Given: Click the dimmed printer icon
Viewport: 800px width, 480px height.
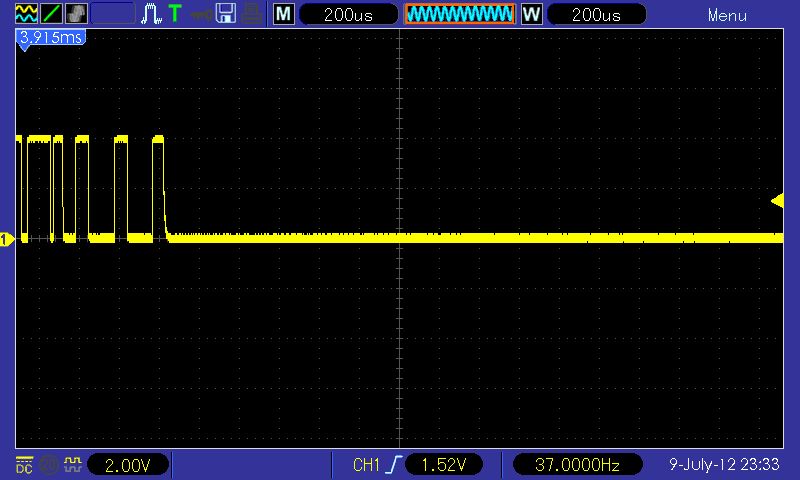Looking at the screenshot, I should tap(252, 14).
